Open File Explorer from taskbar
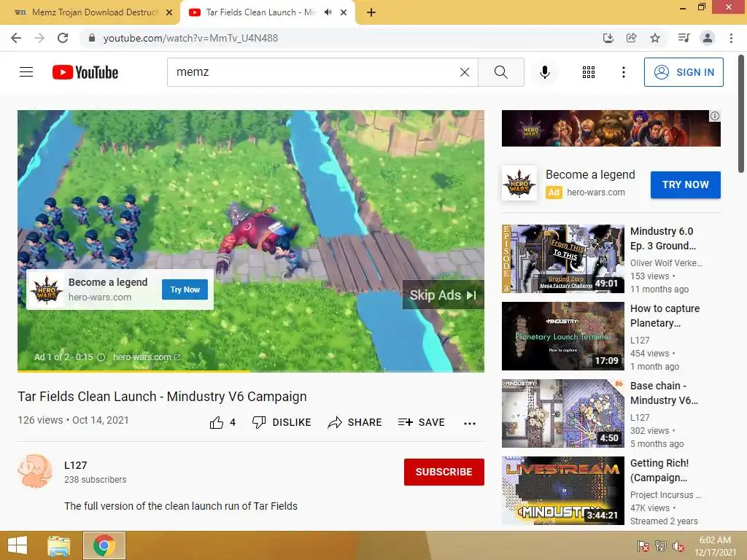The image size is (747, 560). 58,545
